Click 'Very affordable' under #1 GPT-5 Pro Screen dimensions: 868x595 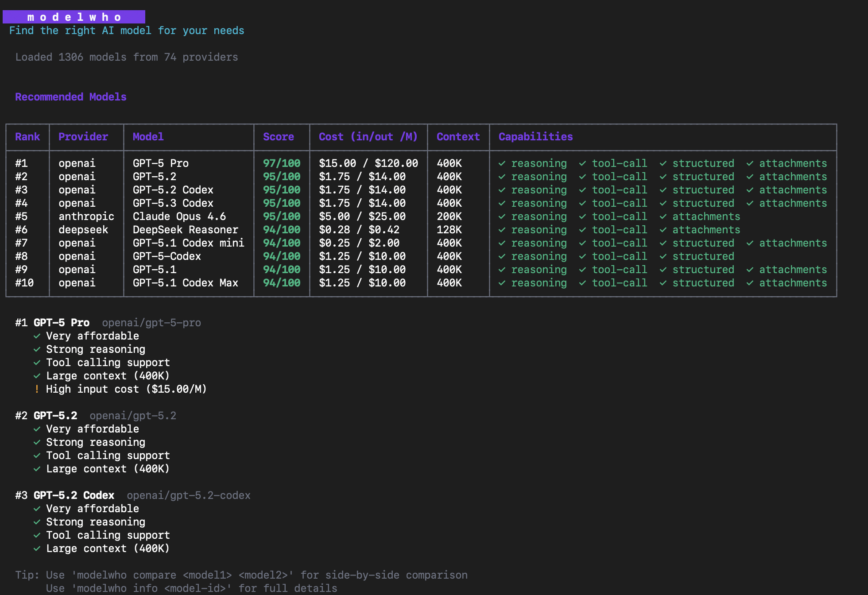(93, 336)
